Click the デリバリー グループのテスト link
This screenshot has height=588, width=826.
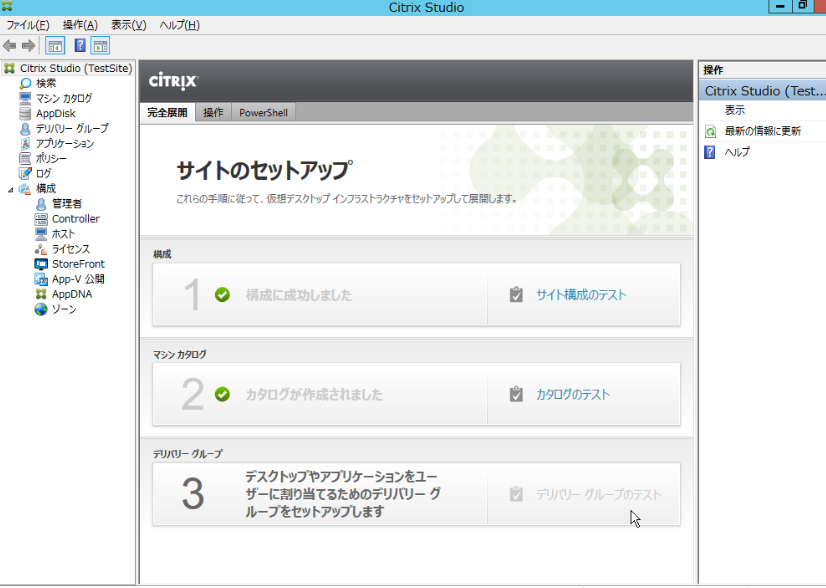click(598, 494)
